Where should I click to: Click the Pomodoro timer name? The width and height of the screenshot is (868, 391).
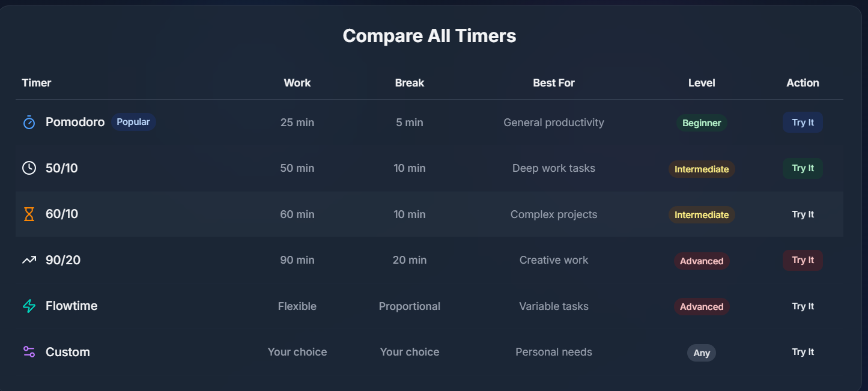coord(74,122)
